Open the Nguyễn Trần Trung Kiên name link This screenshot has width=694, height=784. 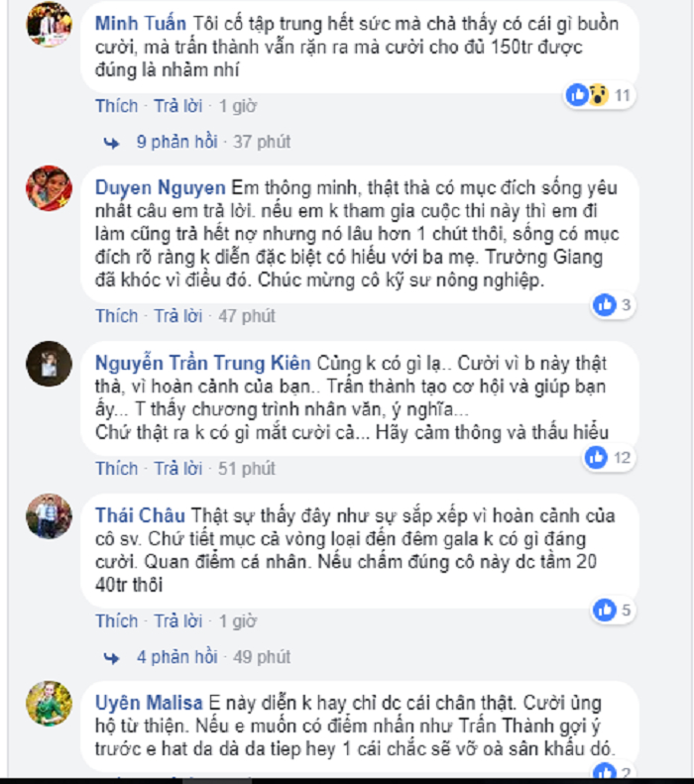pyautogui.click(x=203, y=363)
